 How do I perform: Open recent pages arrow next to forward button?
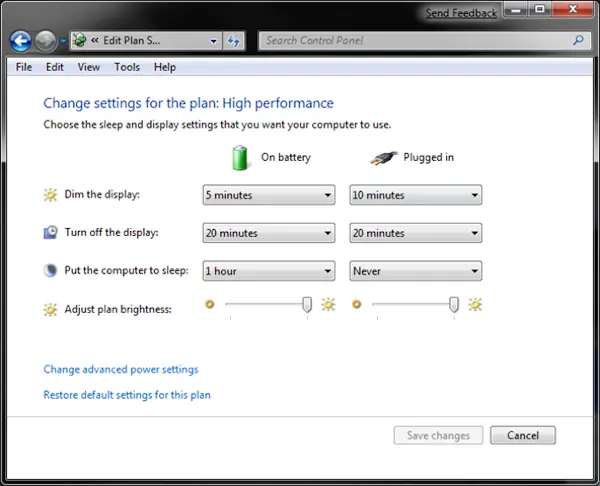tap(63, 41)
